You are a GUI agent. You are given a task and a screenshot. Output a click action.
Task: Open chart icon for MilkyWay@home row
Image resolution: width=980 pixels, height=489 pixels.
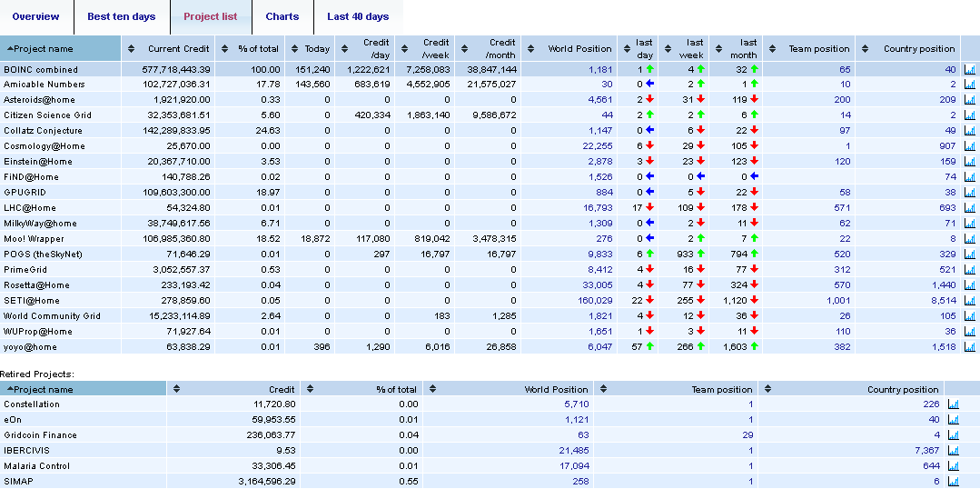tap(969, 224)
